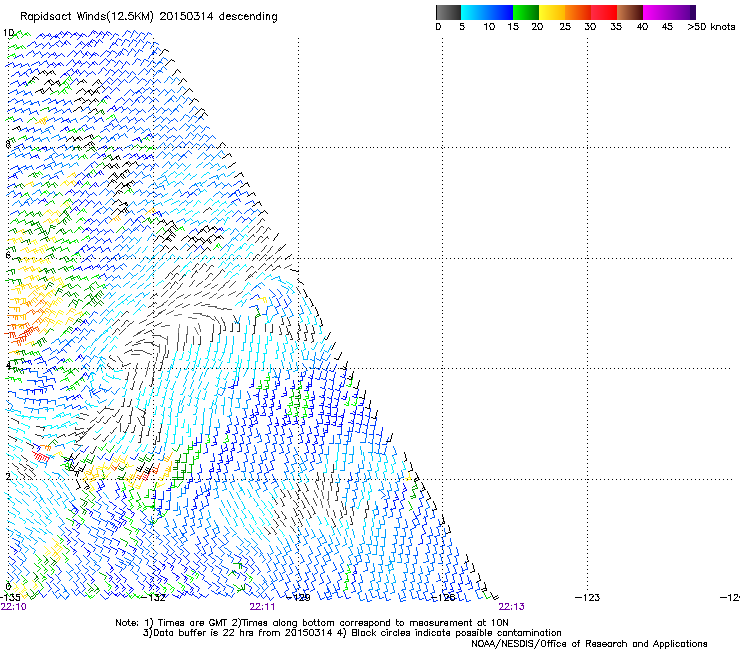Click the red 30-35 knots legend segment

604,12
